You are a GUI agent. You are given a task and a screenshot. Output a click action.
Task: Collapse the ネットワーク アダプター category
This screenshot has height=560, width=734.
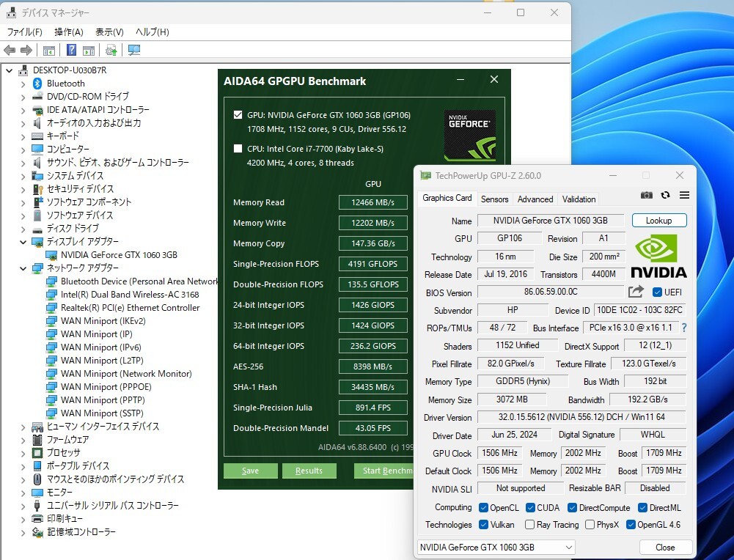coord(23,268)
